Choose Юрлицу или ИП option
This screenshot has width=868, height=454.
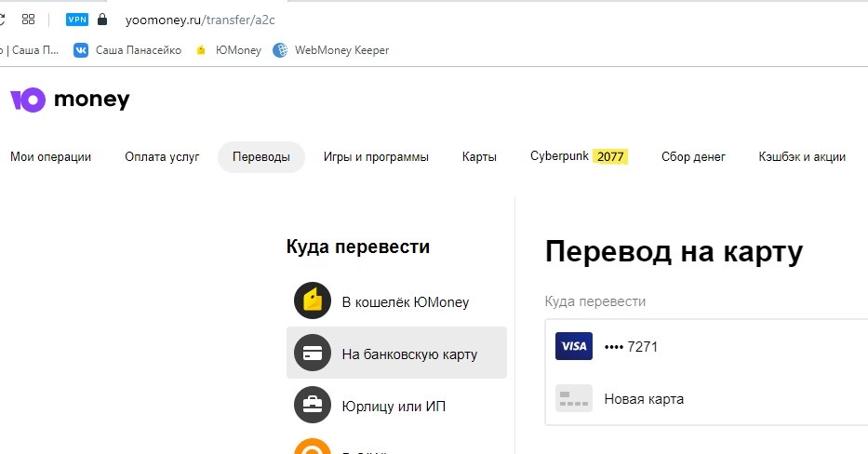point(396,406)
